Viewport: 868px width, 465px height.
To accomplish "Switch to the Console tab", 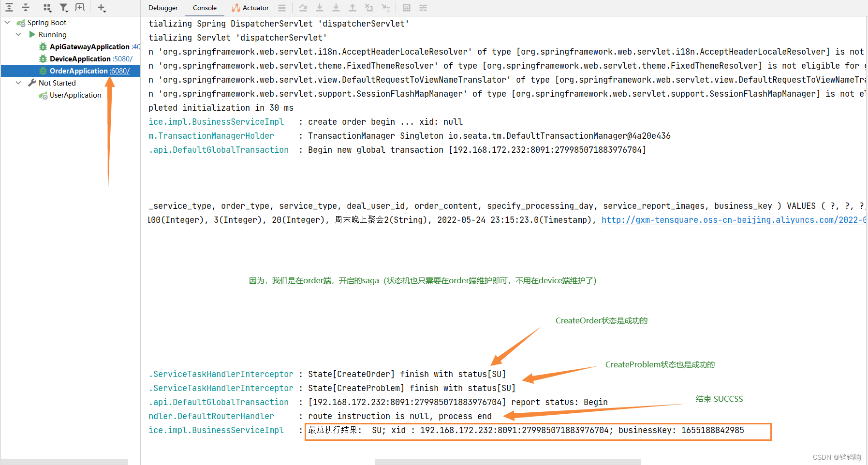I will (x=205, y=8).
